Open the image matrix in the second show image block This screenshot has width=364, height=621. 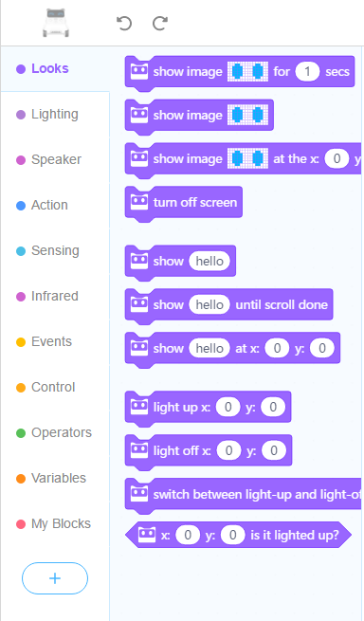[x=247, y=116]
